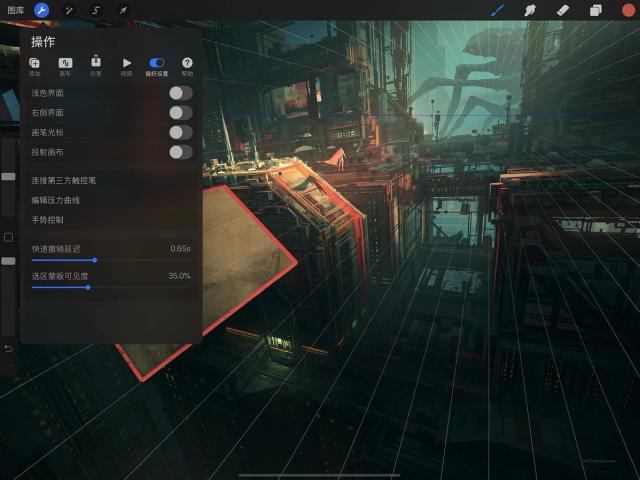Open 手势控制 gesture controls
This screenshot has height=480, width=640.
pos(111,220)
